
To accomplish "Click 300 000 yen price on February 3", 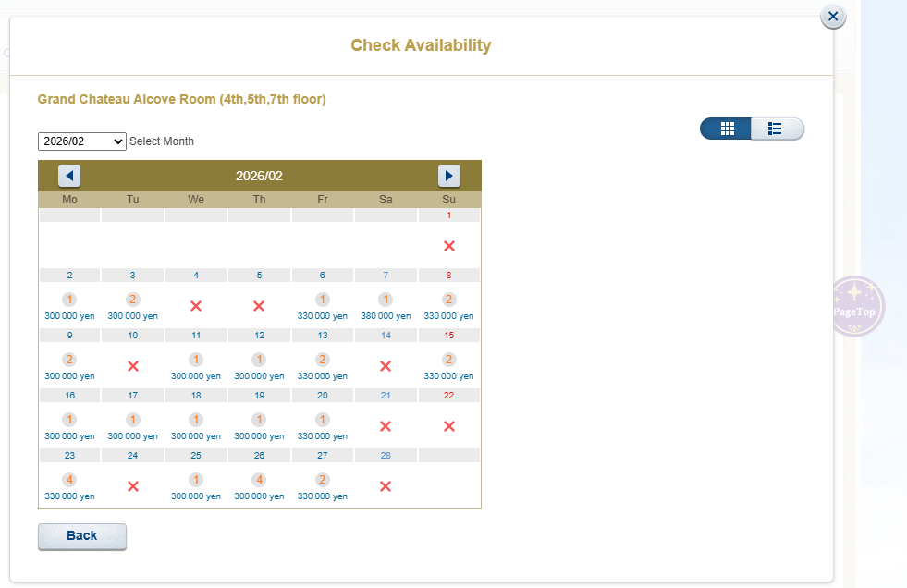I will point(132,316).
